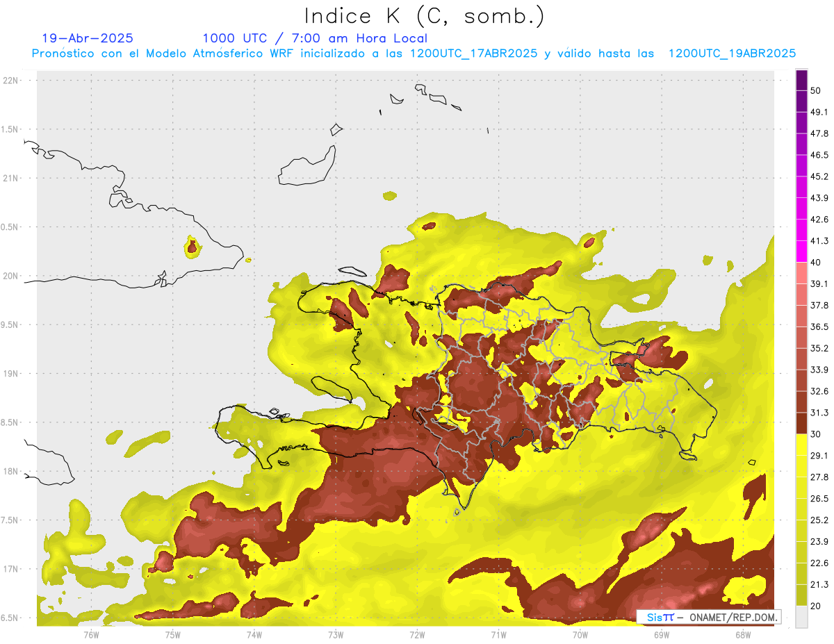The image size is (834, 644).
Task: Click the 21N latitude label
Action: point(11,178)
